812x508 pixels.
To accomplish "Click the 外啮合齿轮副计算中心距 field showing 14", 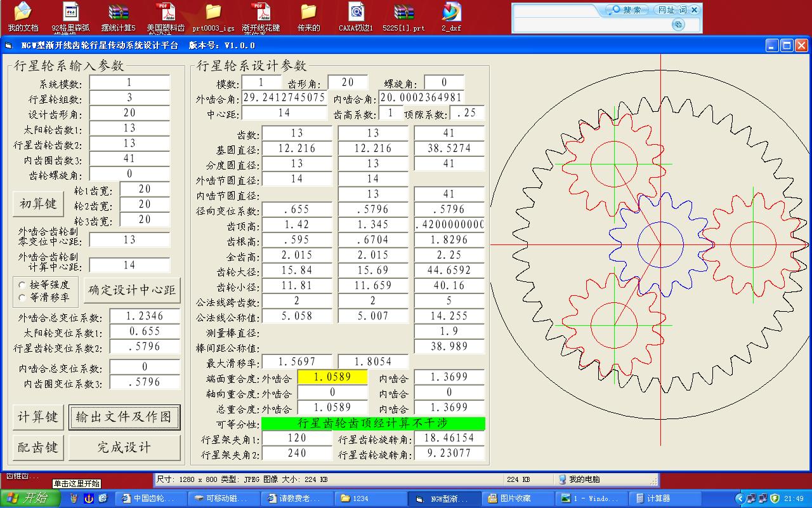I will click(129, 265).
